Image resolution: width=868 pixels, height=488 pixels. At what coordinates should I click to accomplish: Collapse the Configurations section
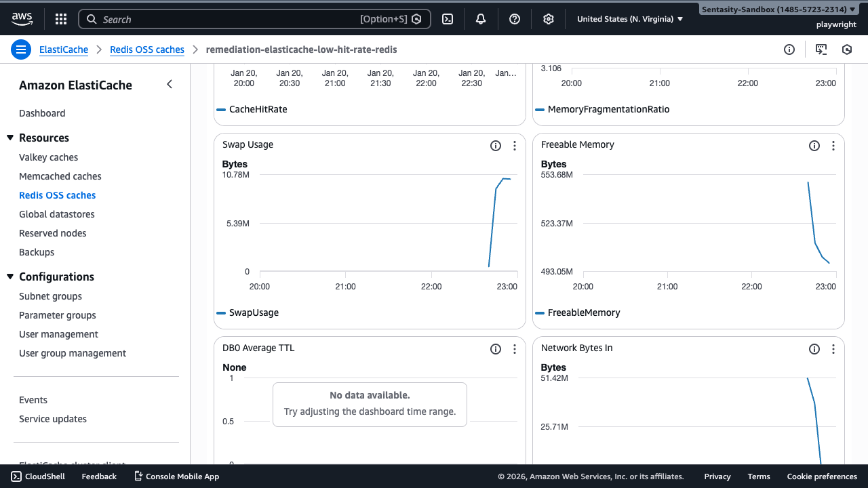click(x=9, y=277)
